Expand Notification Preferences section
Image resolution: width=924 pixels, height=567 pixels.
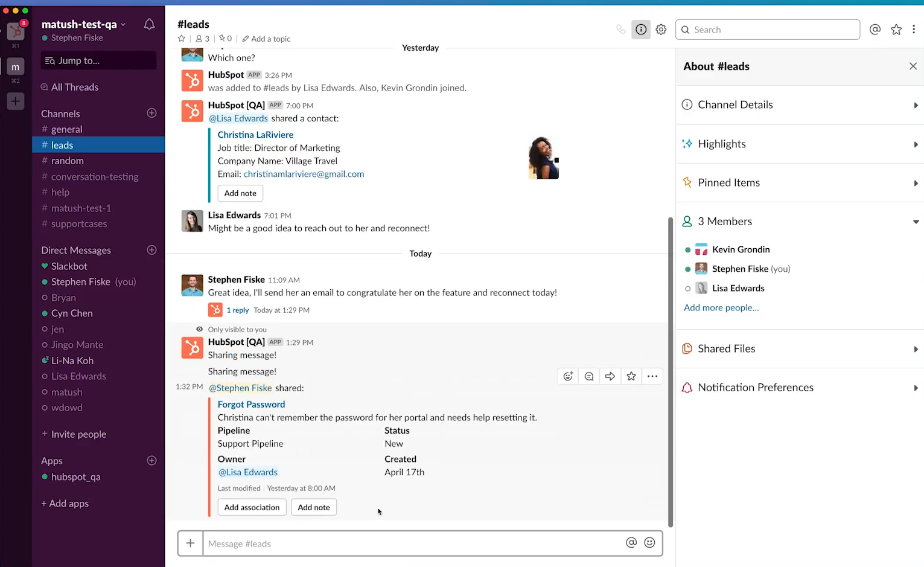click(x=800, y=387)
